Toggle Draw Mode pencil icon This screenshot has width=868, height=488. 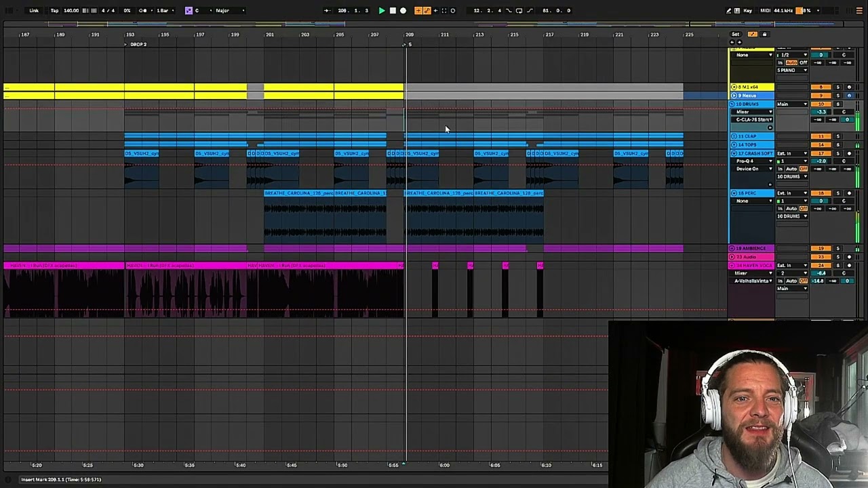[729, 10]
